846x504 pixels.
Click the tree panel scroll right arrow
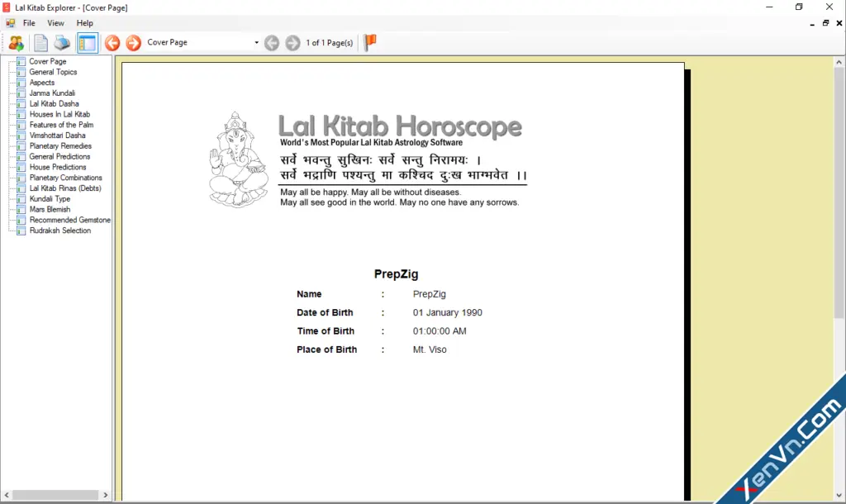(105, 495)
